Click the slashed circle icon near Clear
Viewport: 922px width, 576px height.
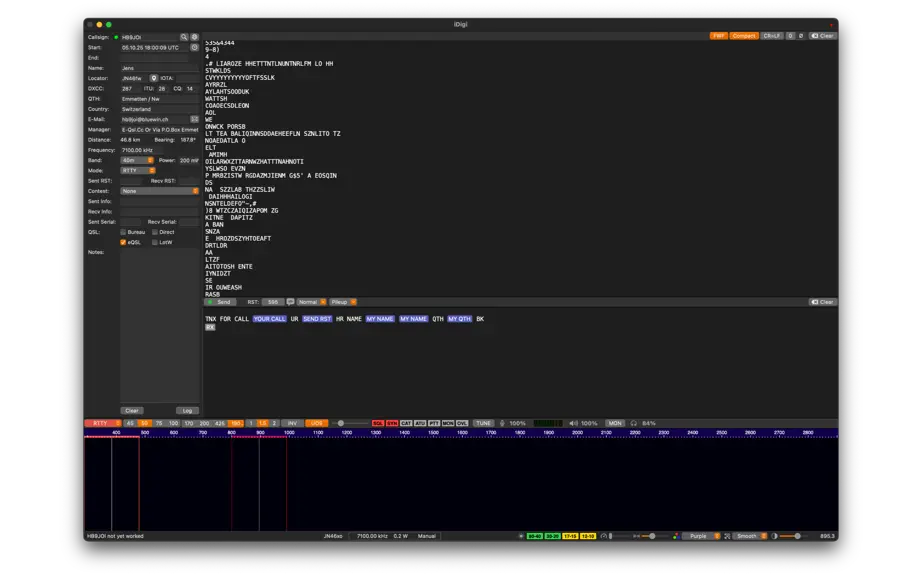coord(801,36)
